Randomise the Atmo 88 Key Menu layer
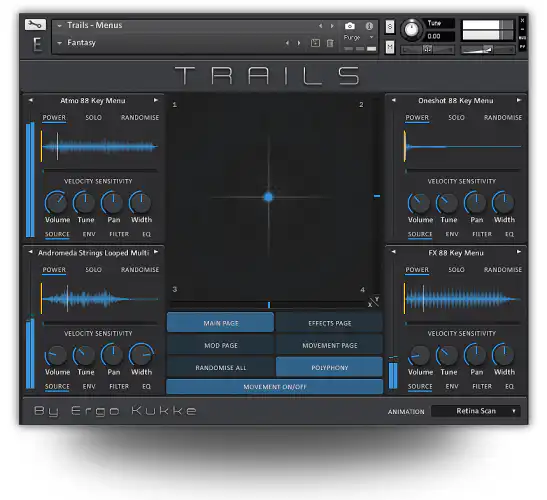 pos(140,118)
